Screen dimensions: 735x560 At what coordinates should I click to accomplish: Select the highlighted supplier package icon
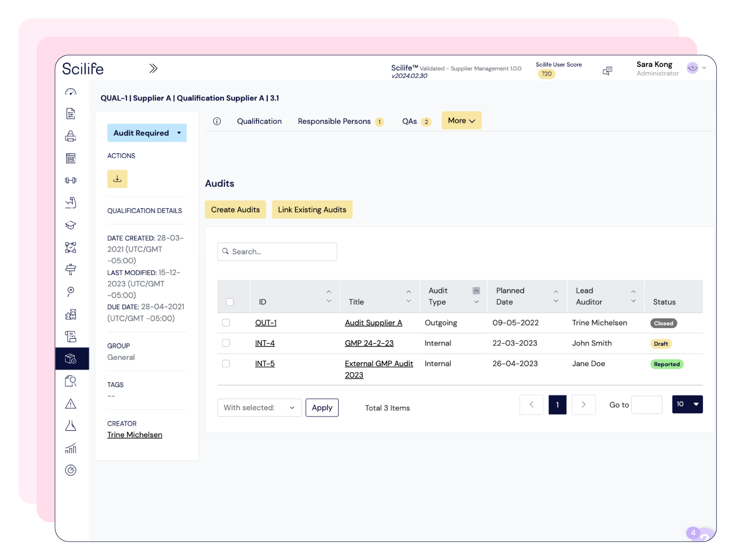tap(71, 358)
